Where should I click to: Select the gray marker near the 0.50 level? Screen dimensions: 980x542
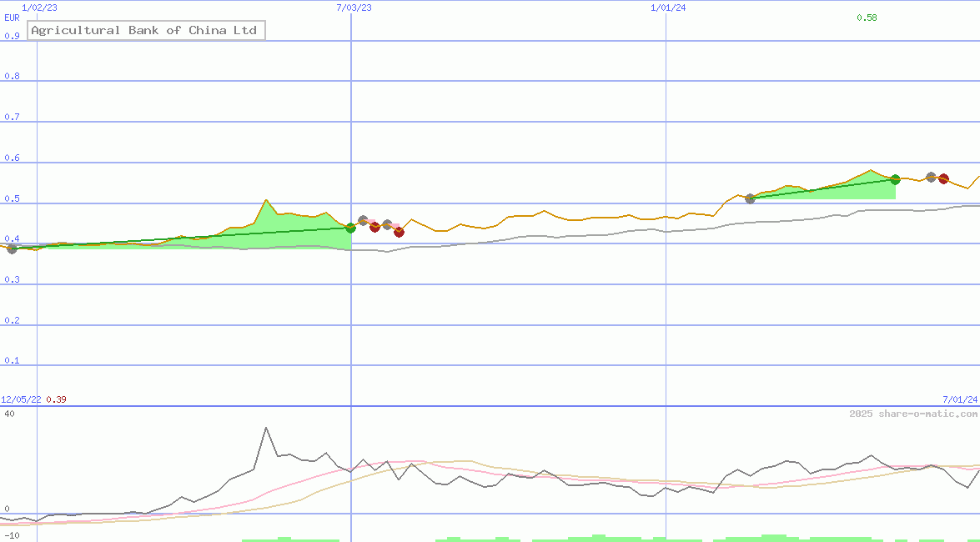tap(749, 198)
